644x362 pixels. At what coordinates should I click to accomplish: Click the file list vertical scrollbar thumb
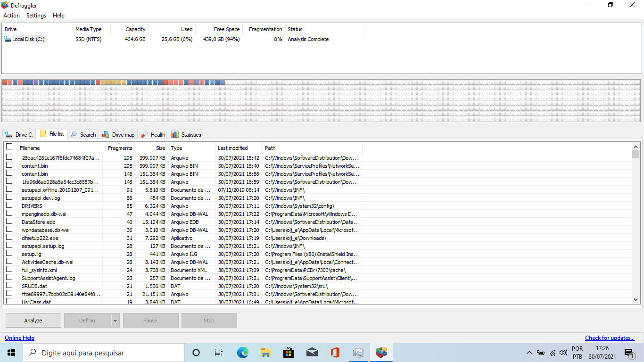click(x=636, y=155)
